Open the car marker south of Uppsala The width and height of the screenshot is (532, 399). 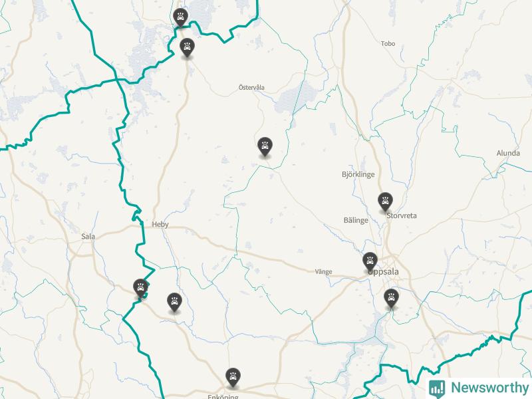391,299
